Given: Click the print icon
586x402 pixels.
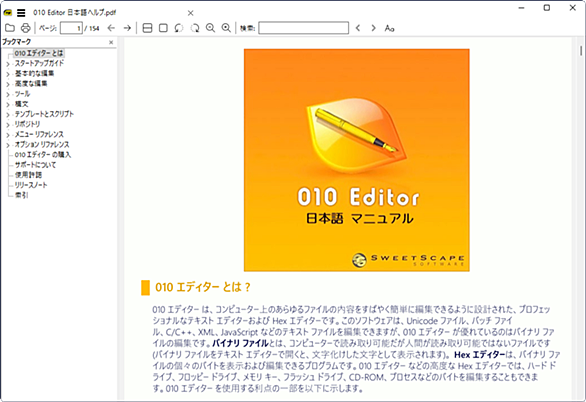Looking at the screenshot, I should (x=25, y=28).
